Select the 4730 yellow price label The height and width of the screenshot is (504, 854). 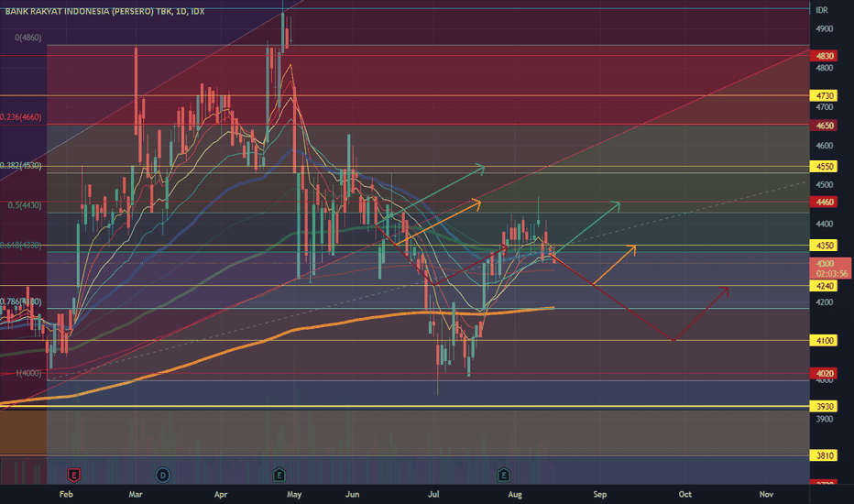click(x=825, y=96)
